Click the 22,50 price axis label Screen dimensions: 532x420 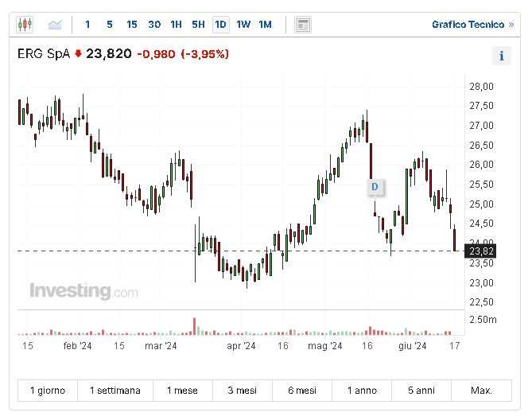click(x=481, y=302)
